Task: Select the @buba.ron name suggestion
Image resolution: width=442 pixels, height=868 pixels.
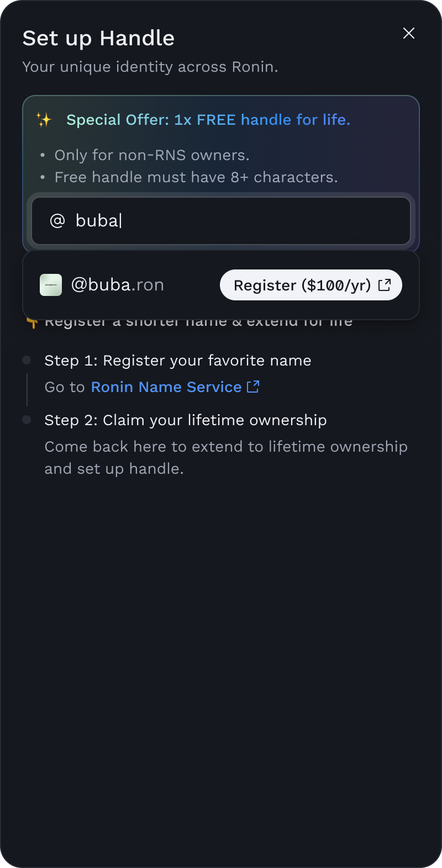Action: click(118, 285)
